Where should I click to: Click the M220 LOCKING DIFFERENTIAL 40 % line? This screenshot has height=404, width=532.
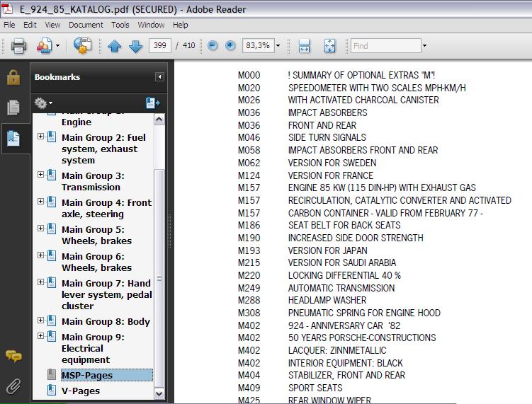(x=319, y=275)
